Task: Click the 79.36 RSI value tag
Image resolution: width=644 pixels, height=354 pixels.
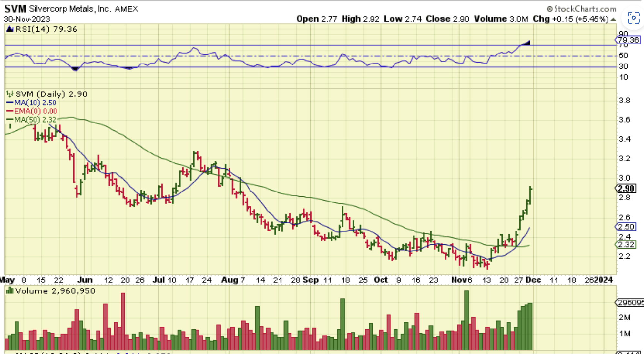Action: [x=628, y=40]
